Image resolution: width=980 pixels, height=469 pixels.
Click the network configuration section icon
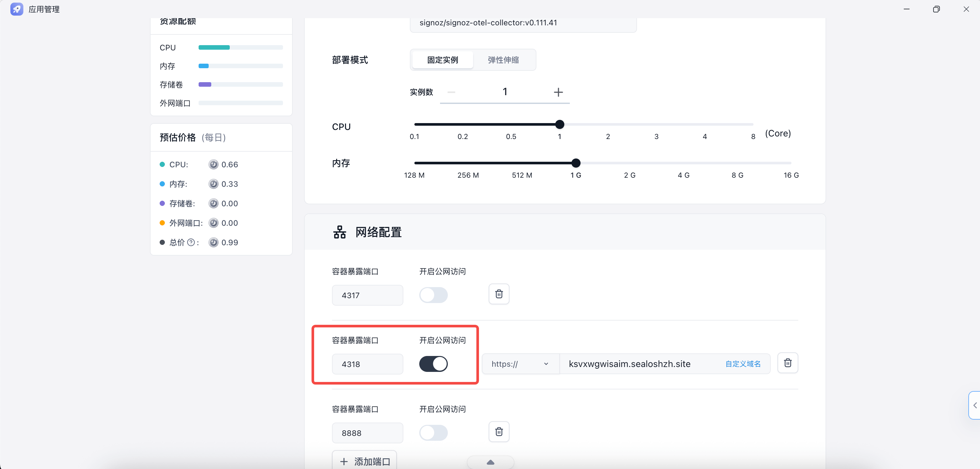[339, 232]
